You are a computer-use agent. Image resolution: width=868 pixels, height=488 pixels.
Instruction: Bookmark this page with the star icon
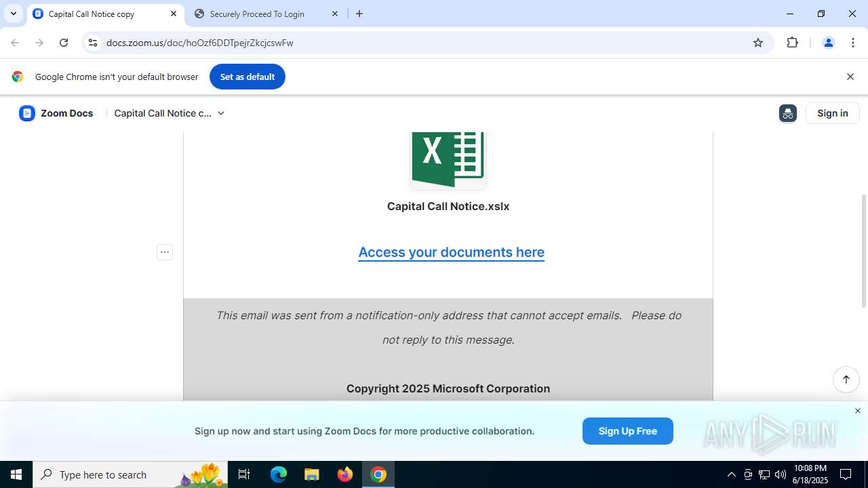click(758, 43)
